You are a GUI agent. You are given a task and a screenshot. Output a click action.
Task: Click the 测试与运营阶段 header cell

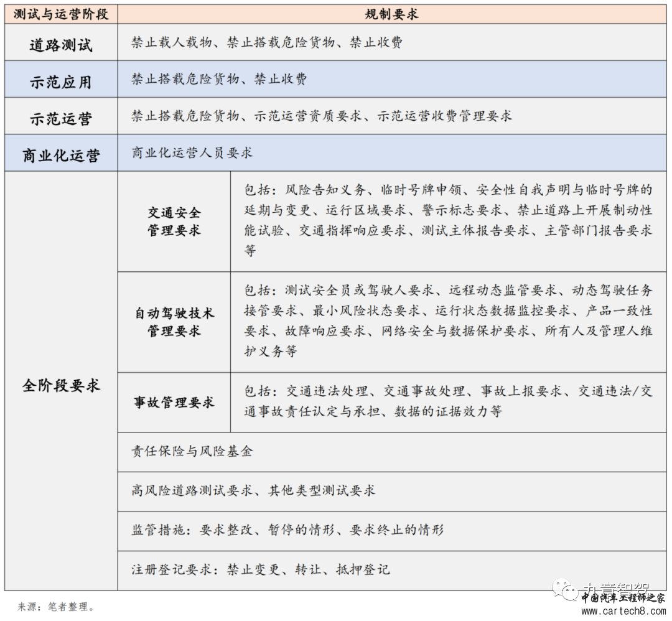pyautogui.click(x=59, y=12)
